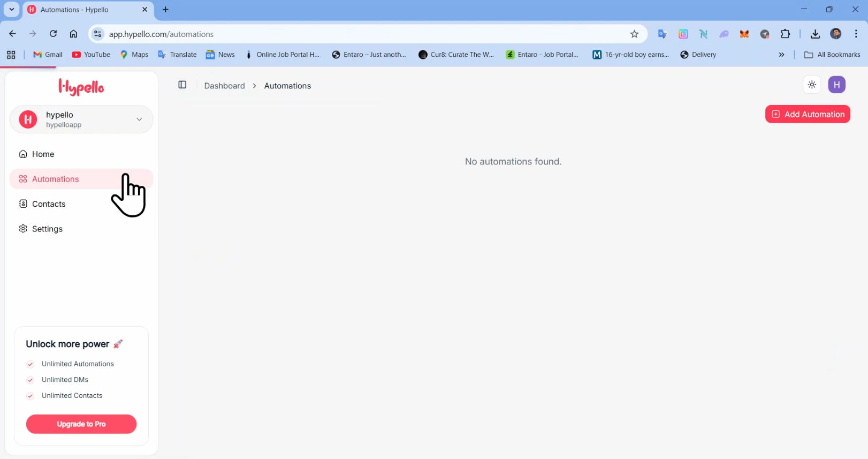The height and width of the screenshot is (459, 868).
Task: Go to Home in the sidebar
Action: [43, 154]
